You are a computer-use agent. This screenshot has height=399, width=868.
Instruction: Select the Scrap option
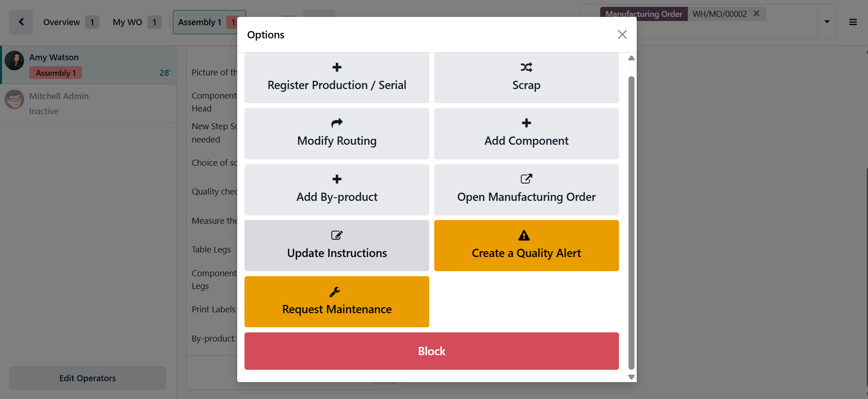[526, 78]
